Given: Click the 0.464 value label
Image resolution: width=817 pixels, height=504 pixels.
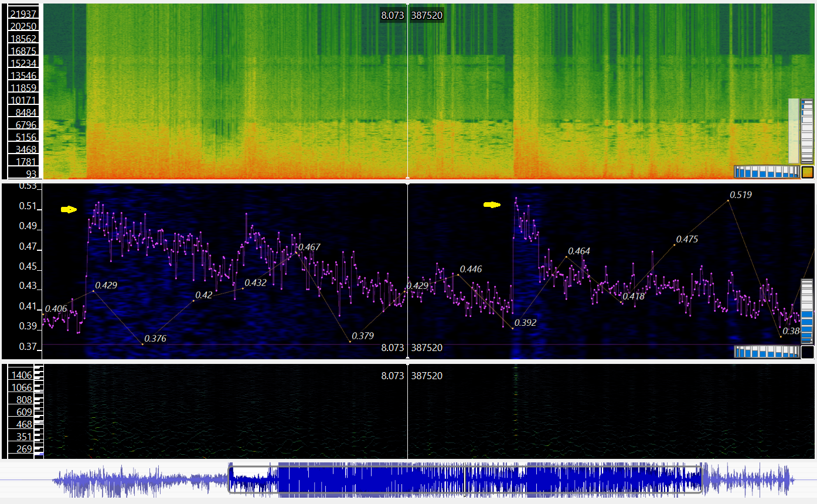Looking at the screenshot, I should coord(579,251).
